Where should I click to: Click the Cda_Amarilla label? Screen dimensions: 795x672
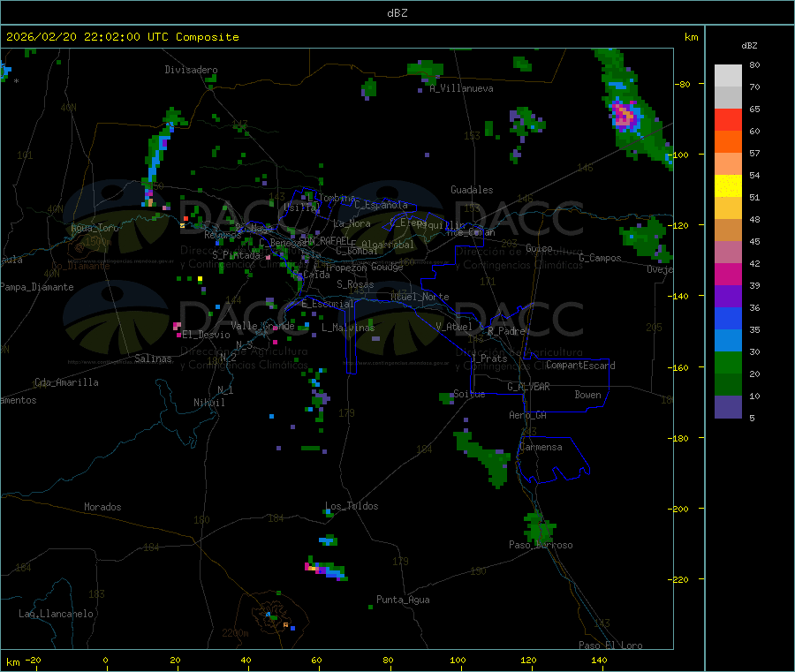(66, 382)
